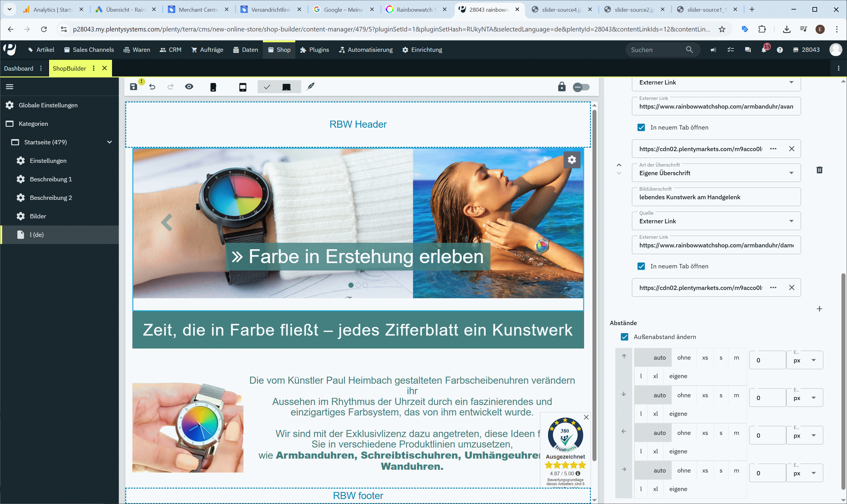Open slider widget settings gear icon
Viewport: 847px width, 504px height.
coord(572,160)
